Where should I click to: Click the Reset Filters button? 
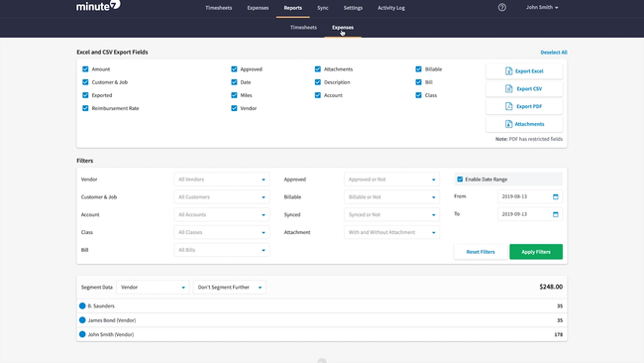coord(481,252)
